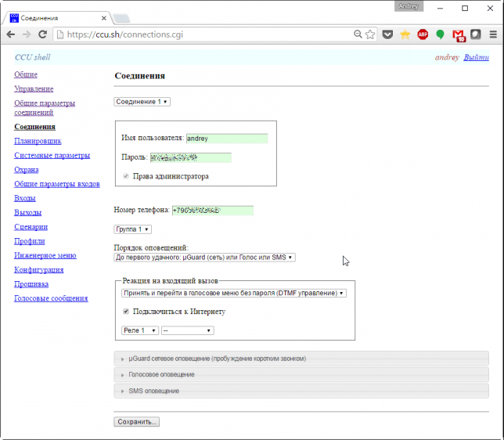The image size is (504, 440).
Task: Click the Andrey profile button in title bar
Action: point(409,6)
